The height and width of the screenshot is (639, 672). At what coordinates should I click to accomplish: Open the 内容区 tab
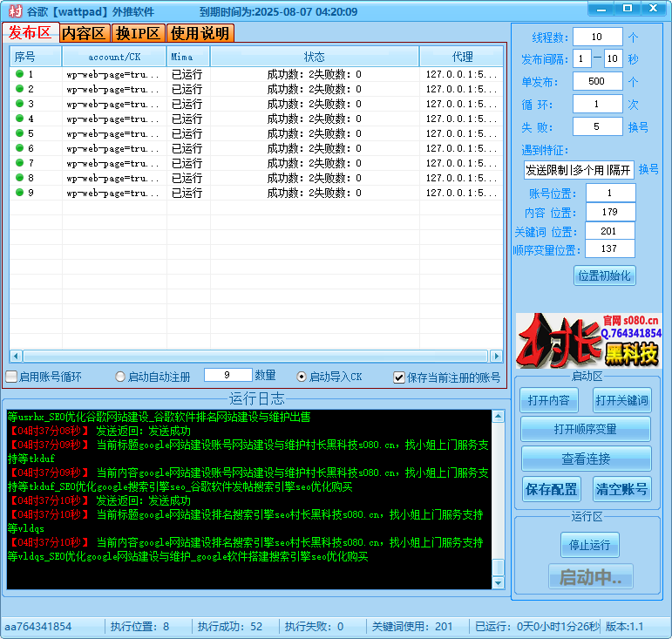[85, 33]
